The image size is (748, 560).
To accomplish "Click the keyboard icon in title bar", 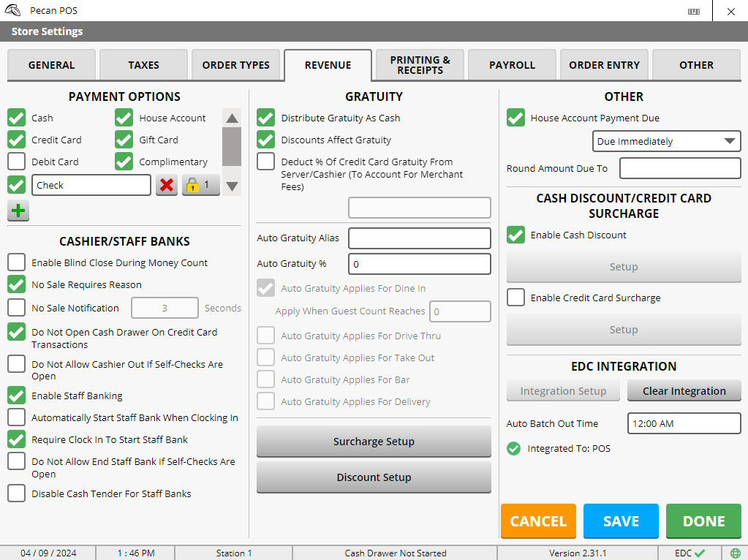I will [694, 11].
